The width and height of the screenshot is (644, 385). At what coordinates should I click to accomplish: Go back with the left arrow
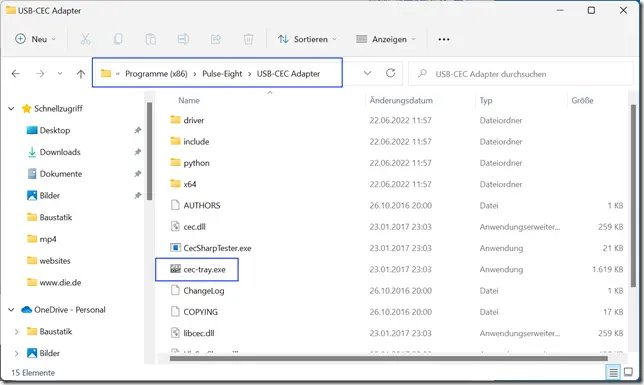(x=16, y=74)
